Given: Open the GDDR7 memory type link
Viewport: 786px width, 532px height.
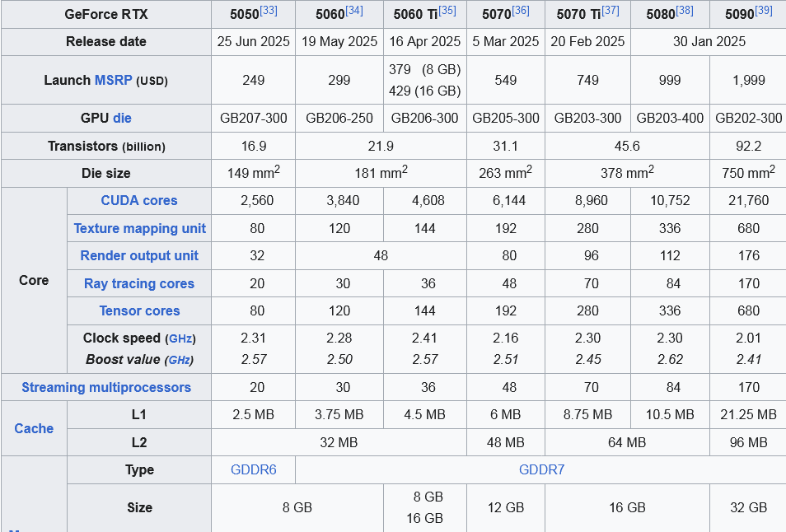Looking at the screenshot, I should click(541, 469).
